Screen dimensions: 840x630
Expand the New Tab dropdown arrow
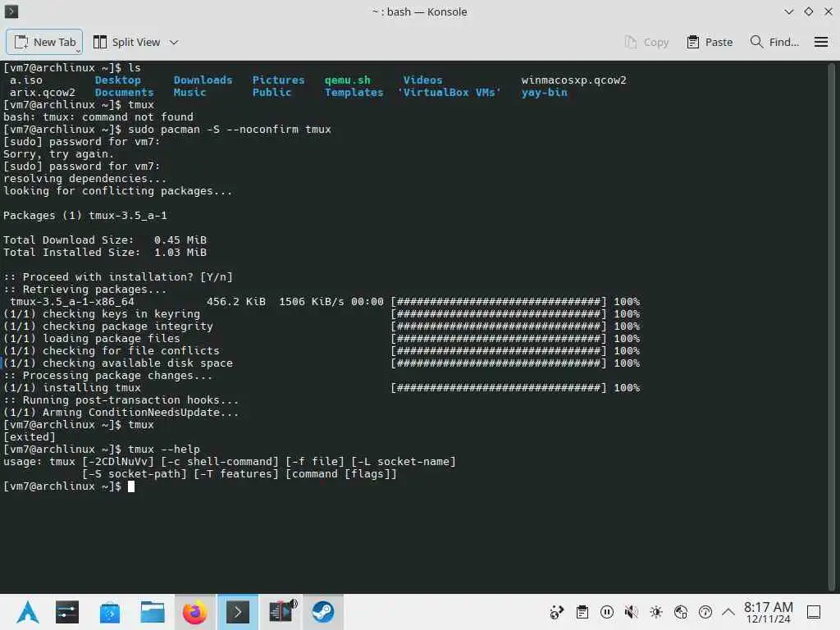pyautogui.click(x=78, y=51)
